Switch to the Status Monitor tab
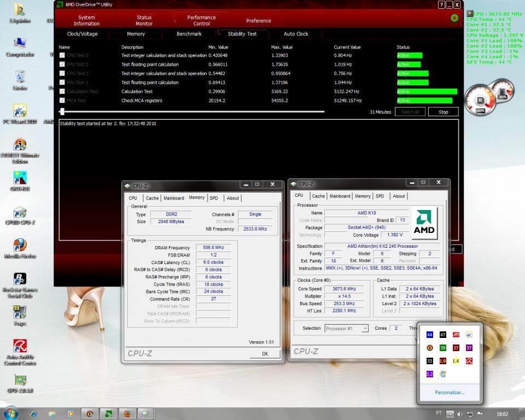This screenshot has width=525, height=420. click(144, 20)
